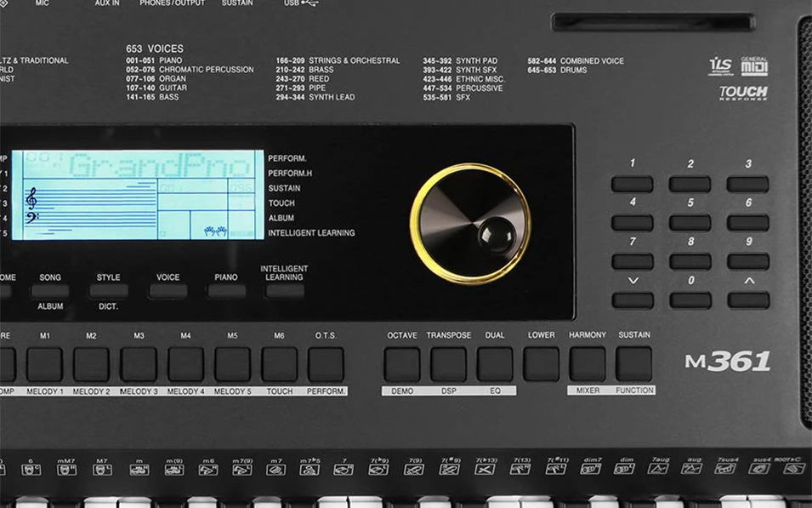Tap the percussion icon labeled 7sus4
The height and width of the screenshot is (508, 812).
click(x=725, y=469)
